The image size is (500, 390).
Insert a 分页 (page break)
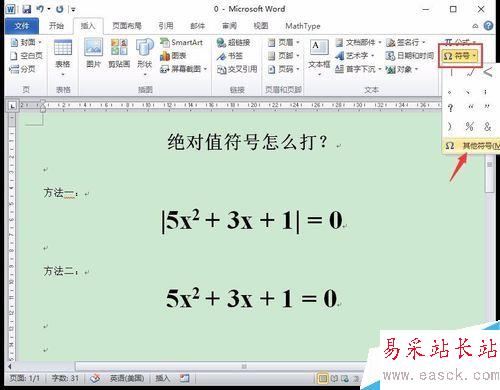click(23, 69)
